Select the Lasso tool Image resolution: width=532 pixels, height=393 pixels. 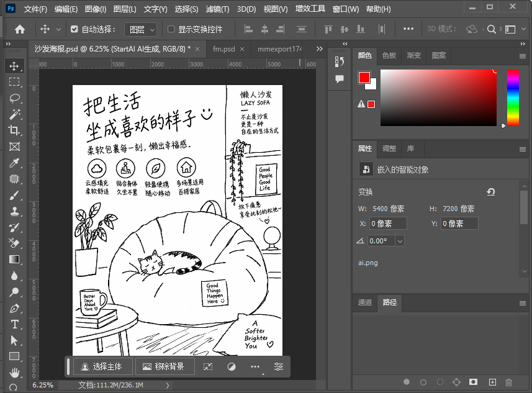(x=14, y=98)
